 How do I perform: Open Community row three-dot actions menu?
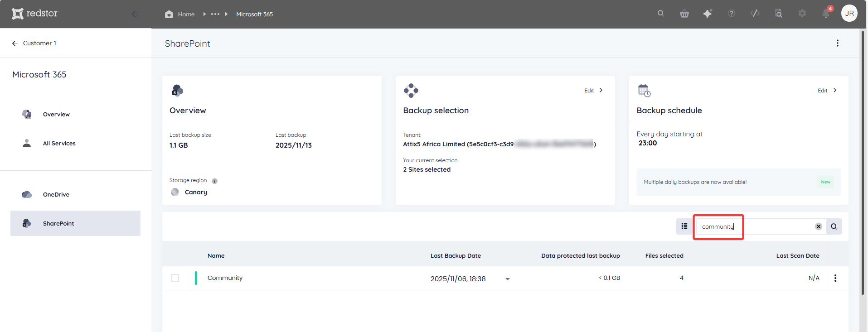835,278
